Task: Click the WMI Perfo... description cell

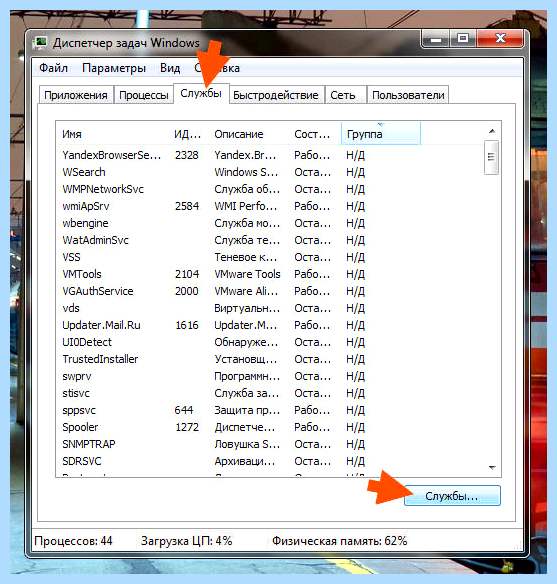Action: tap(246, 206)
